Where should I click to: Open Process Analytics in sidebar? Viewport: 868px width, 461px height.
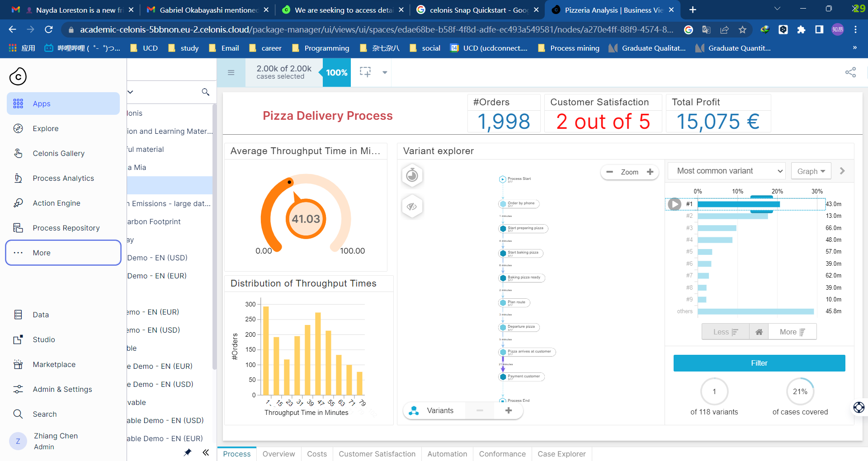(x=63, y=178)
